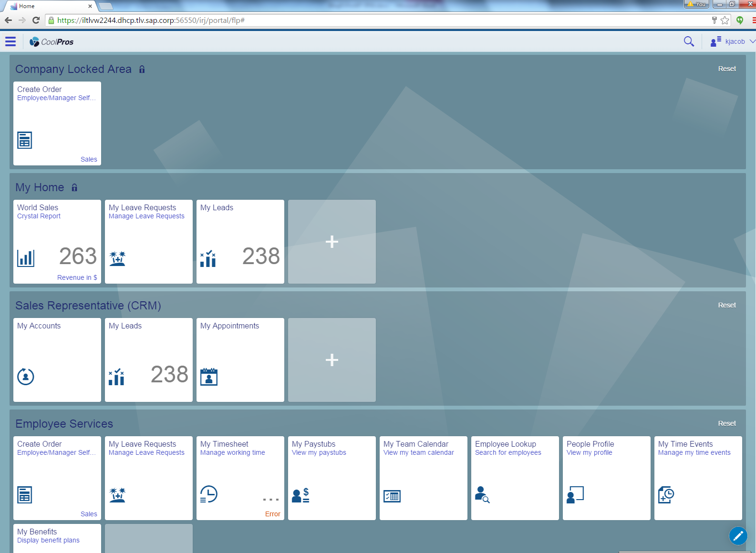Click the My Accounts person icon
756x553 pixels.
pos(26,377)
